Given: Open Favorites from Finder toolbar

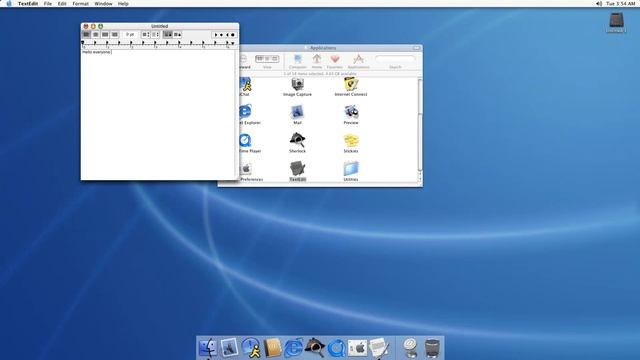Looking at the screenshot, I should pyautogui.click(x=335, y=62).
